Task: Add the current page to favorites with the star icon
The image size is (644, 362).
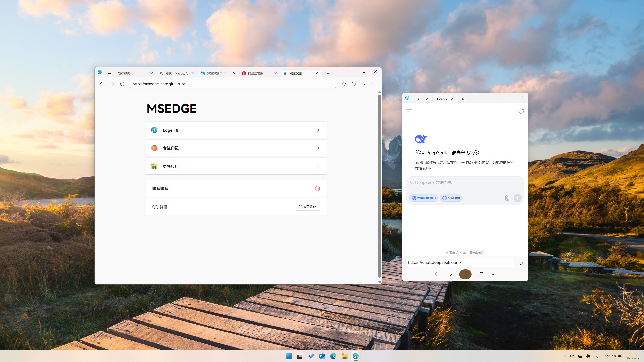Action: (x=344, y=84)
